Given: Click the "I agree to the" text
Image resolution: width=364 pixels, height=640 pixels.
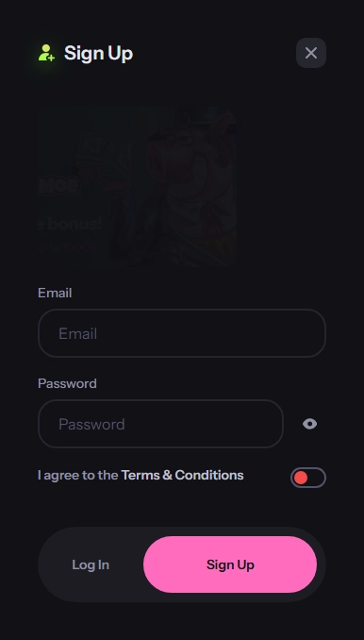Looking at the screenshot, I should tap(78, 475).
